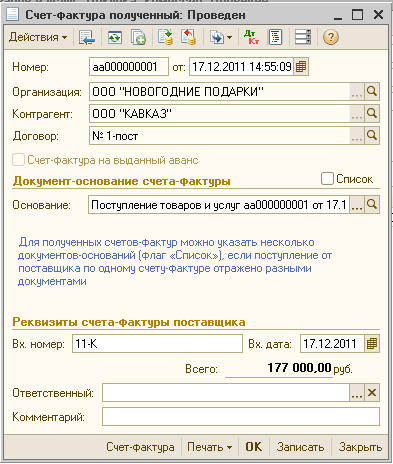
Task: Click the Комментарий field
Action: click(x=241, y=417)
